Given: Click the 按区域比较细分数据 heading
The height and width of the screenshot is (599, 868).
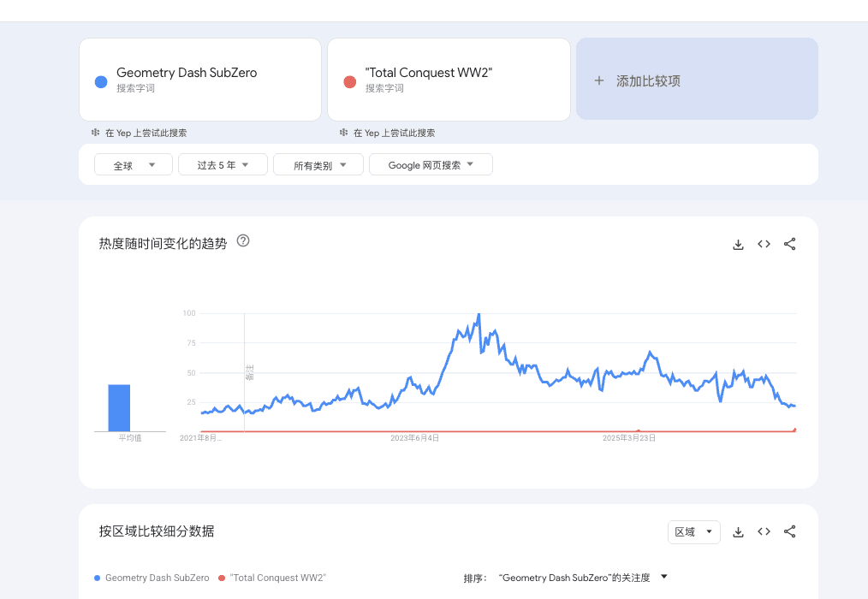Looking at the screenshot, I should [157, 531].
